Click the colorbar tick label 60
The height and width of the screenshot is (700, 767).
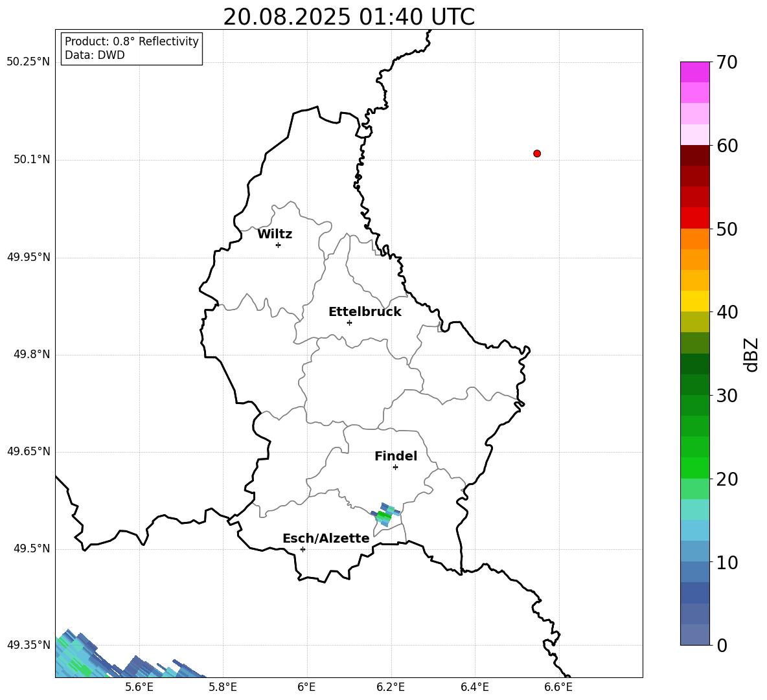[727, 146]
